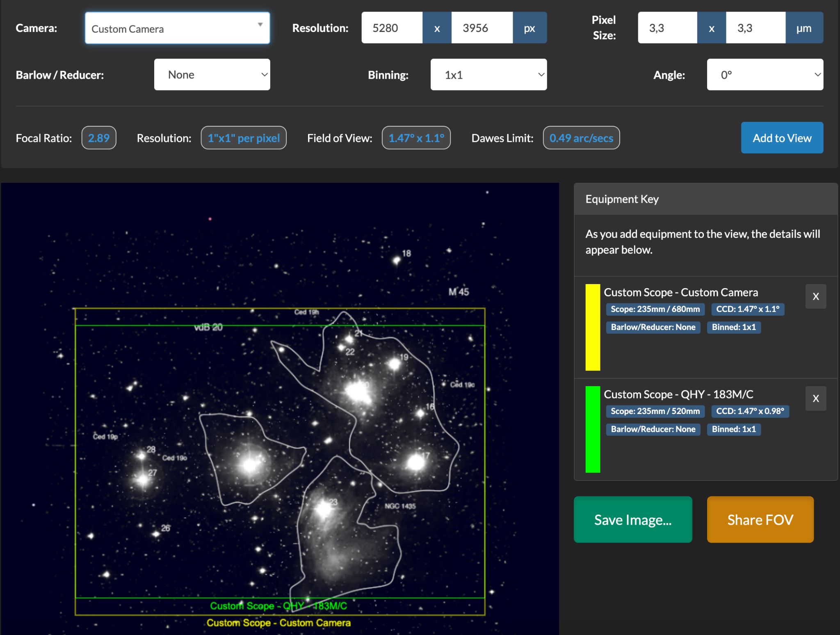Edit the resolution height field 3956
The width and height of the screenshot is (840, 635).
(482, 28)
